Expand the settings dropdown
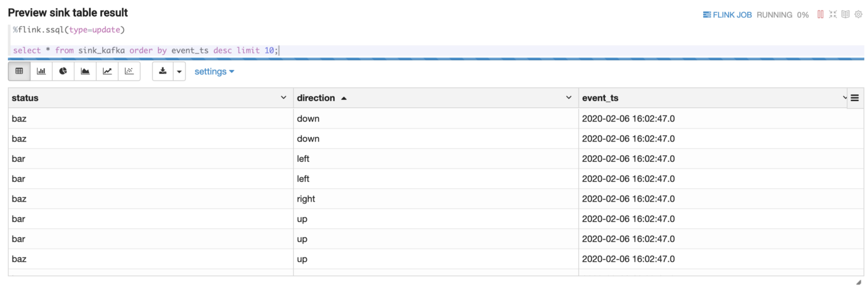The width and height of the screenshot is (868, 291). pyautogui.click(x=214, y=71)
